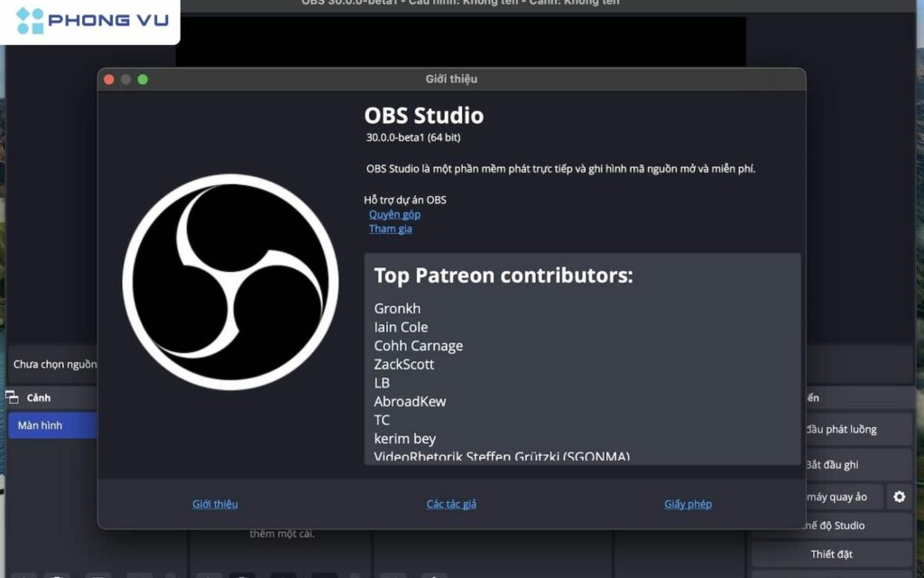Click Gronkh in the contributors list
This screenshot has height=578, width=924.
tap(397, 308)
